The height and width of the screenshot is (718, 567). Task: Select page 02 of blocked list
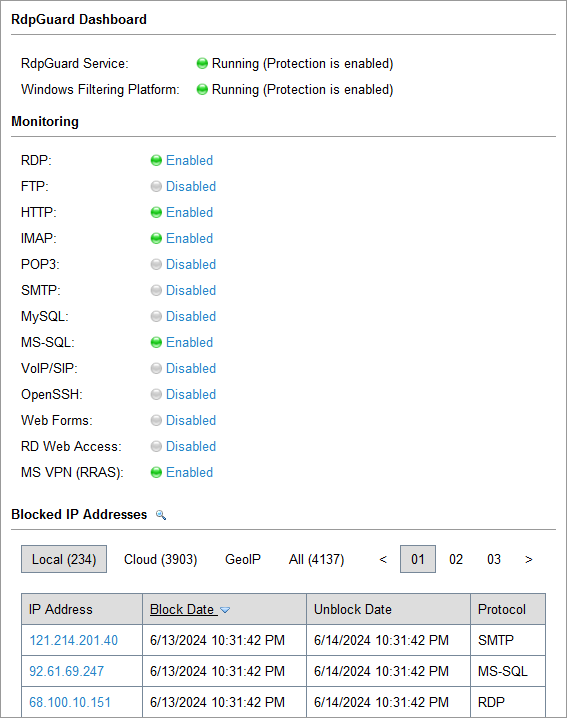coord(456,559)
